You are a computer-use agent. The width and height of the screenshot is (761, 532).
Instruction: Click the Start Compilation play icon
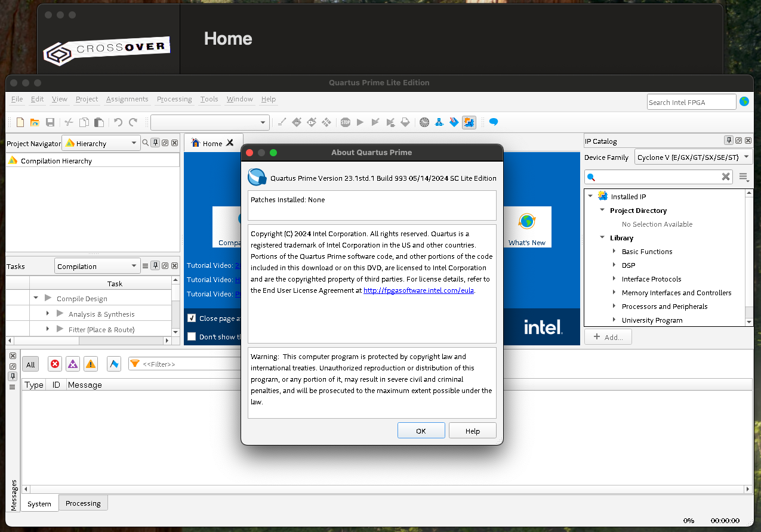point(360,122)
